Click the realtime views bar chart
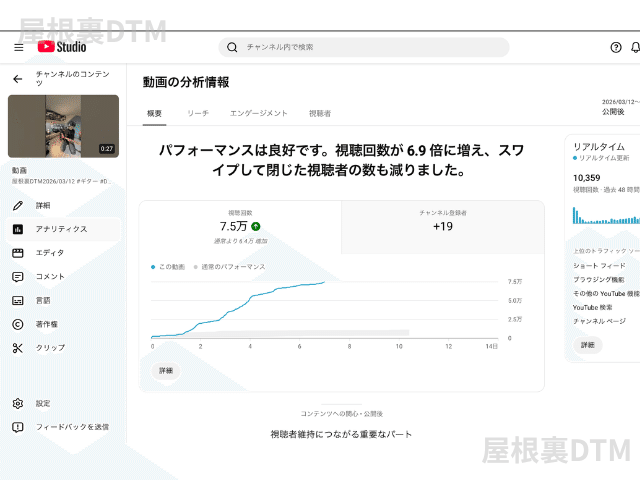The height and width of the screenshot is (480, 640). tap(606, 216)
